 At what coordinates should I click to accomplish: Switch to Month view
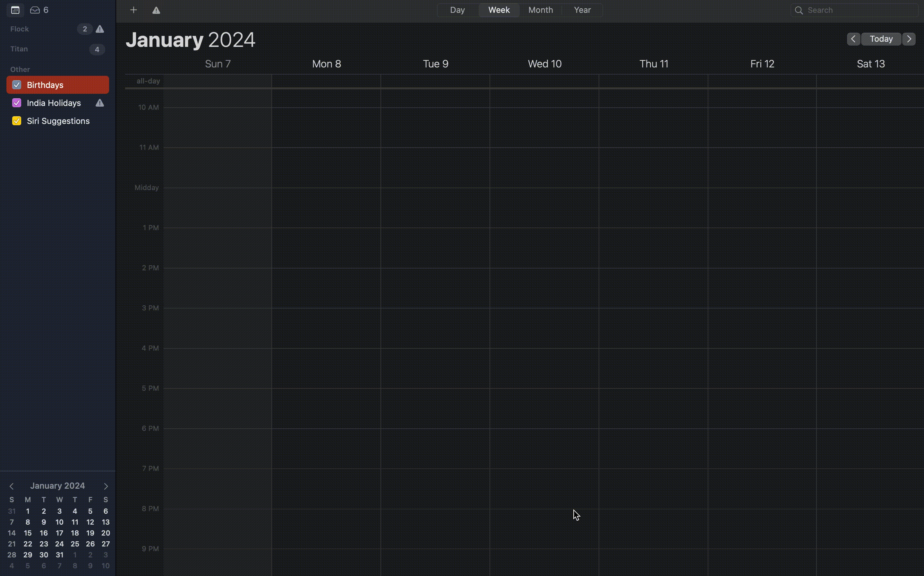(540, 10)
